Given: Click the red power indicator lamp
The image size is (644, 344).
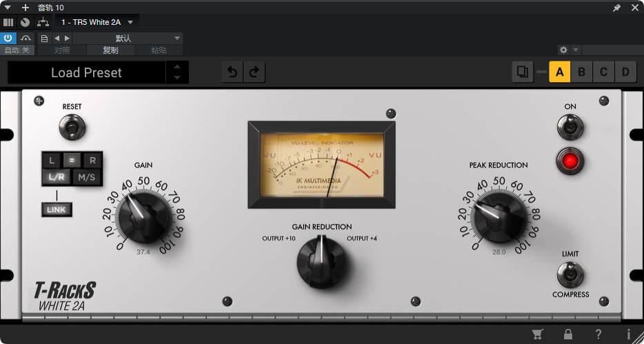Looking at the screenshot, I should [x=570, y=161].
